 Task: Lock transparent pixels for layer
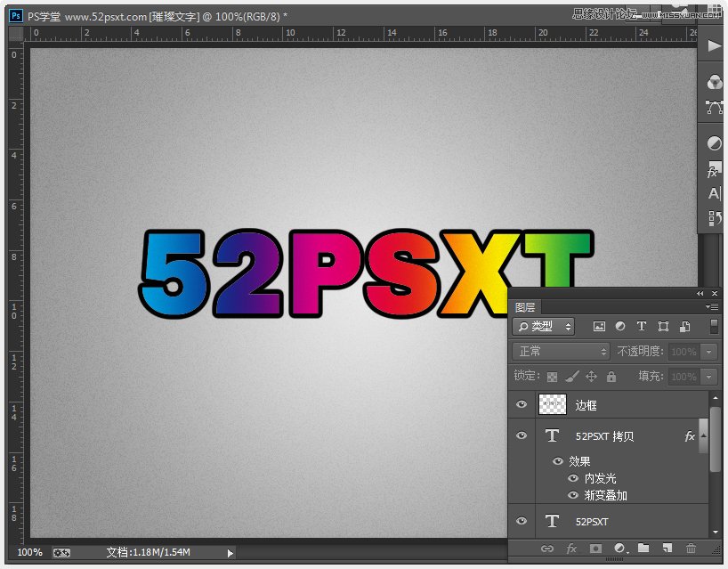click(x=552, y=377)
